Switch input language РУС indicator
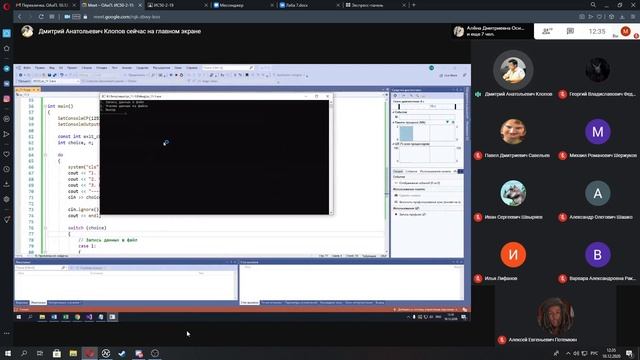 594,353
